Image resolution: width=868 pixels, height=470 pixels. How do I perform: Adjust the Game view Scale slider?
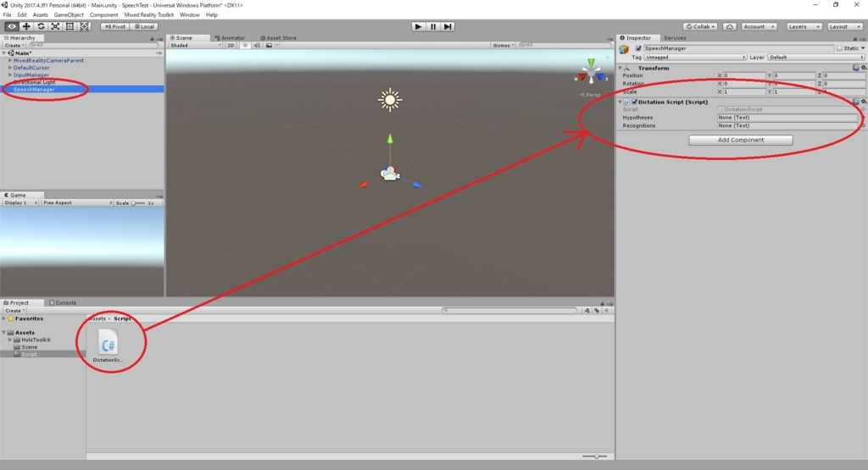pos(138,203)
